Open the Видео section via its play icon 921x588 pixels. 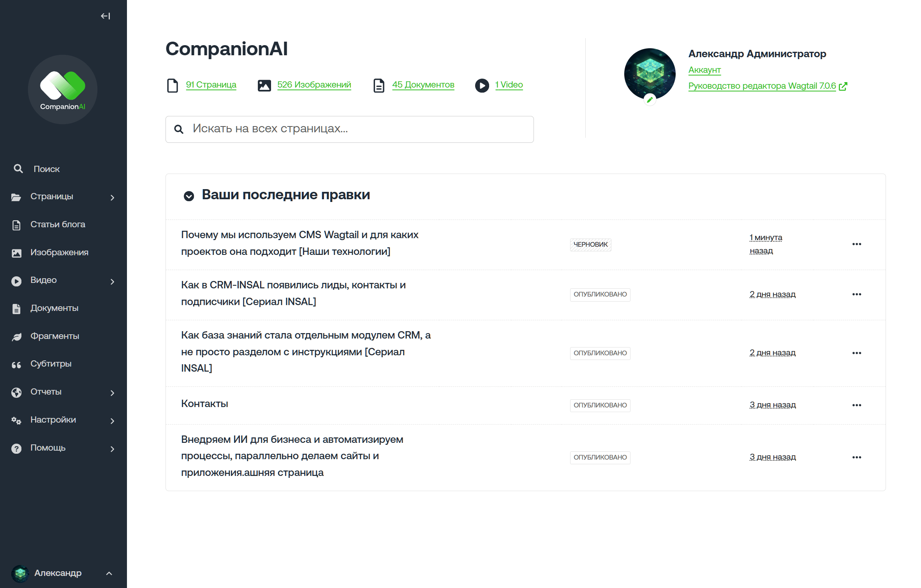16,280
